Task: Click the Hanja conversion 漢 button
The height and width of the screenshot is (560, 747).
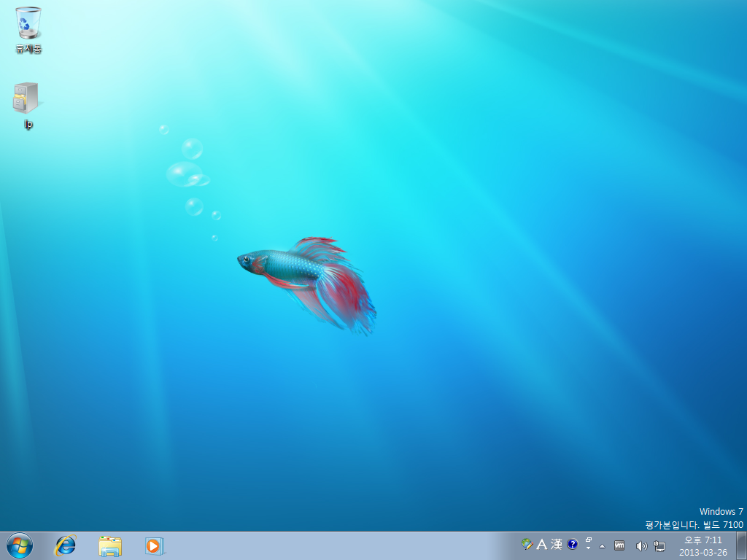Action: click(557, 544)
